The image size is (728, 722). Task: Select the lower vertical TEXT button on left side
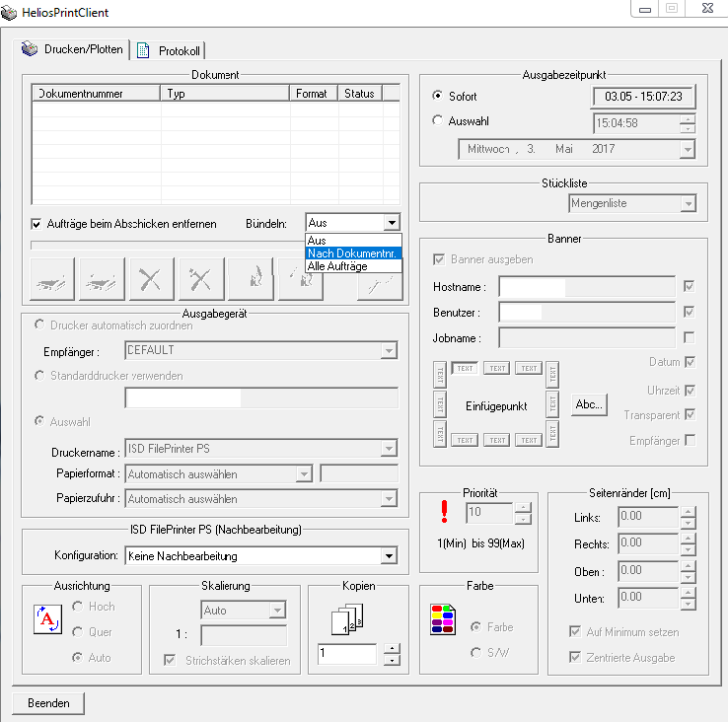440,434
